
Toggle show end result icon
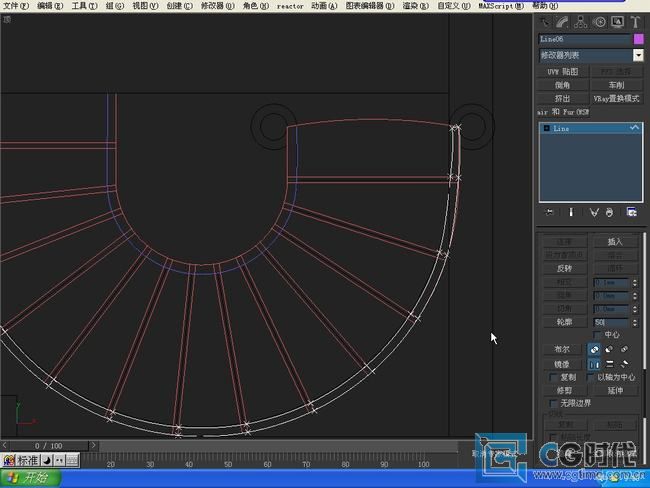[x=571, y=213]
